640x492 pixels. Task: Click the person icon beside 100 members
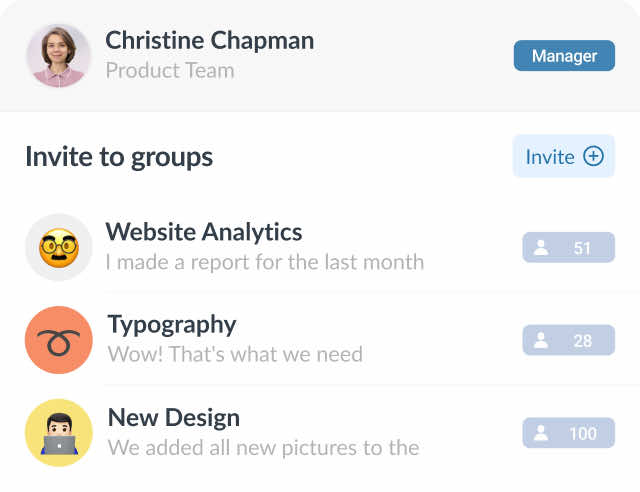pos(541,433)
